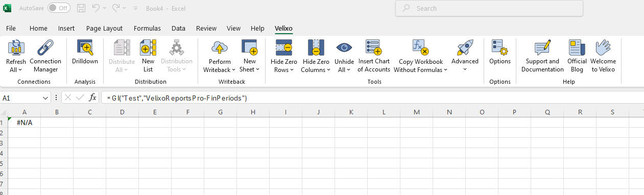Open the Connection Manager
Screen dimensions: 644x195
click(x=45, y=56)
